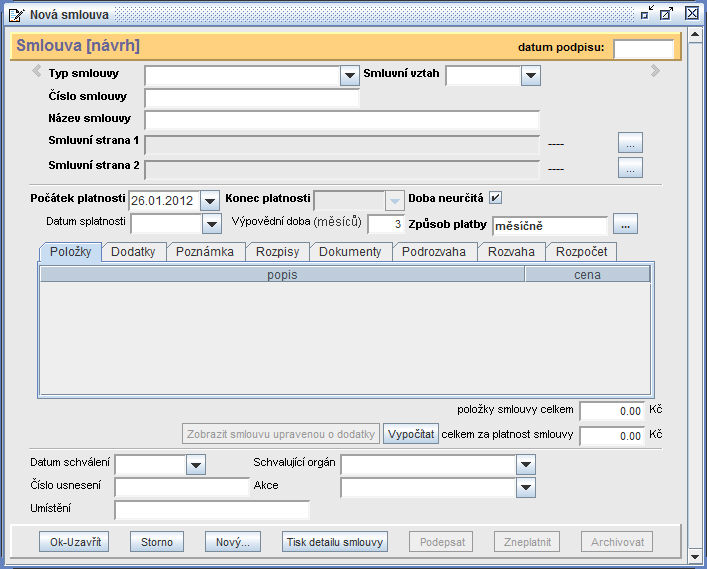Click the Ok-Uzavřít button

pyautogui.click(x=74, y=542)
